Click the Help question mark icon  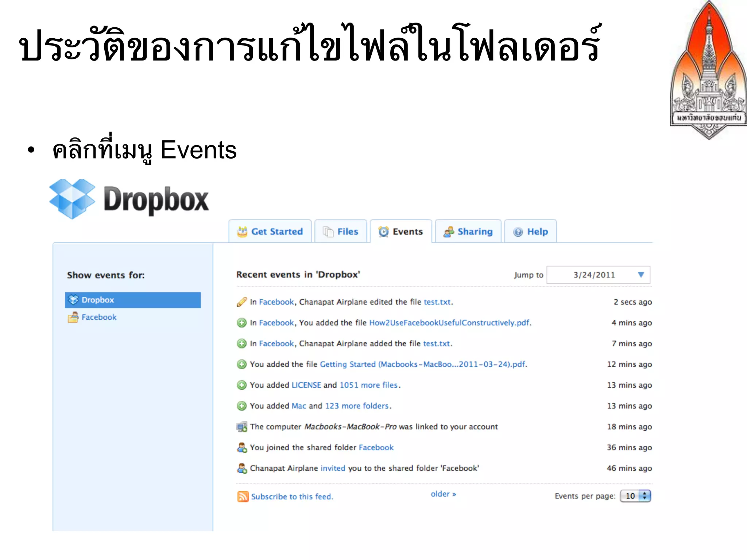(518, 232)
